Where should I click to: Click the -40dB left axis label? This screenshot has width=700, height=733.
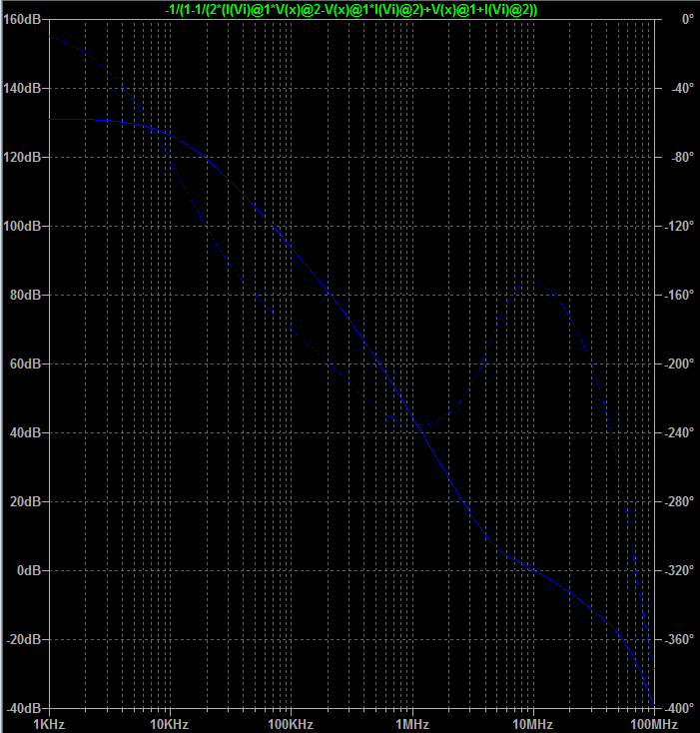[x=23, y=708]
